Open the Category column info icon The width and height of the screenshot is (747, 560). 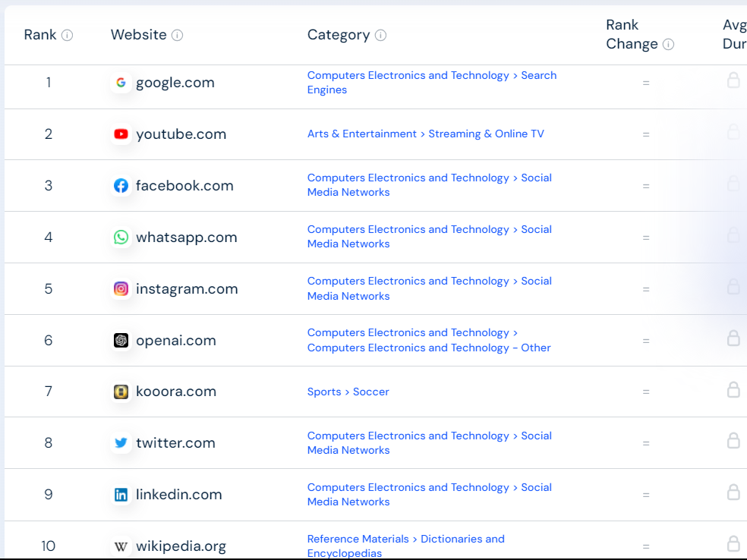(380, 35)
